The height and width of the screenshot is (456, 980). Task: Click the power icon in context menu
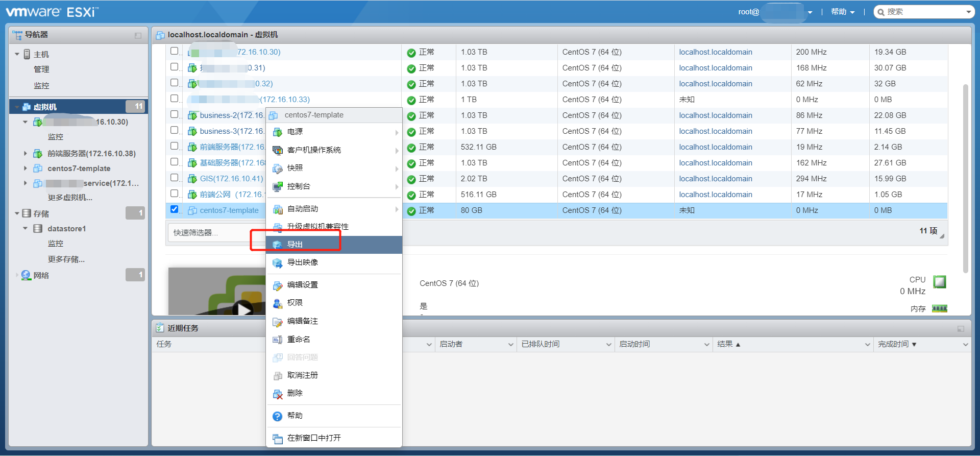278,132
